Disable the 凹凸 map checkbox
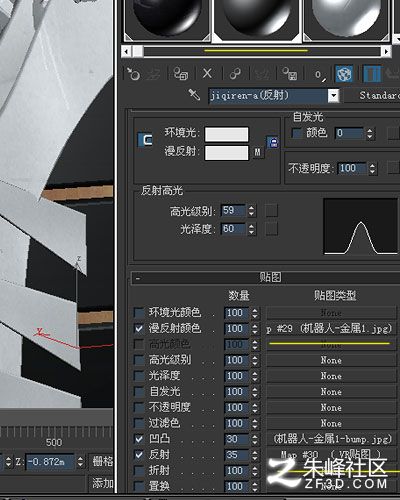400x500 pixels. [x=139, y=439]
